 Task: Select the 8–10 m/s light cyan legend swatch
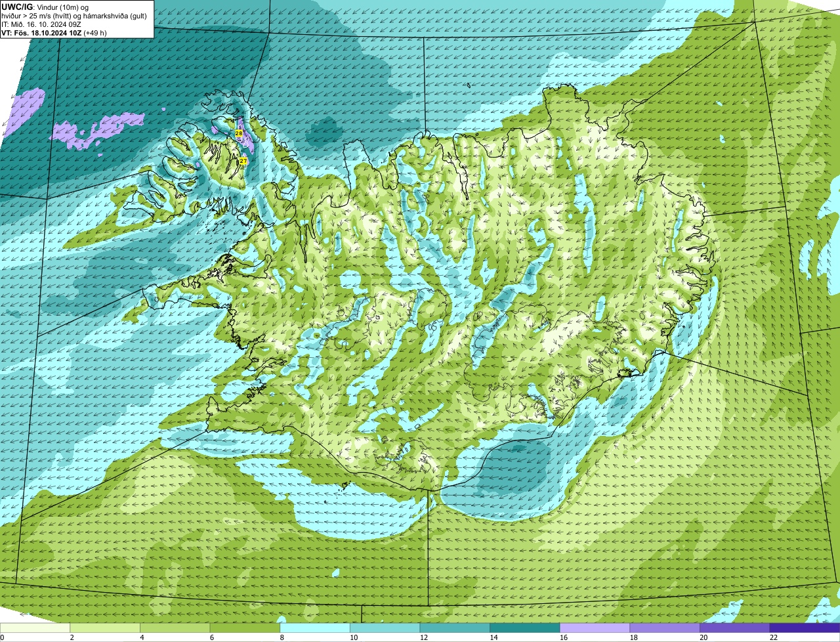(x=315, y=628)
